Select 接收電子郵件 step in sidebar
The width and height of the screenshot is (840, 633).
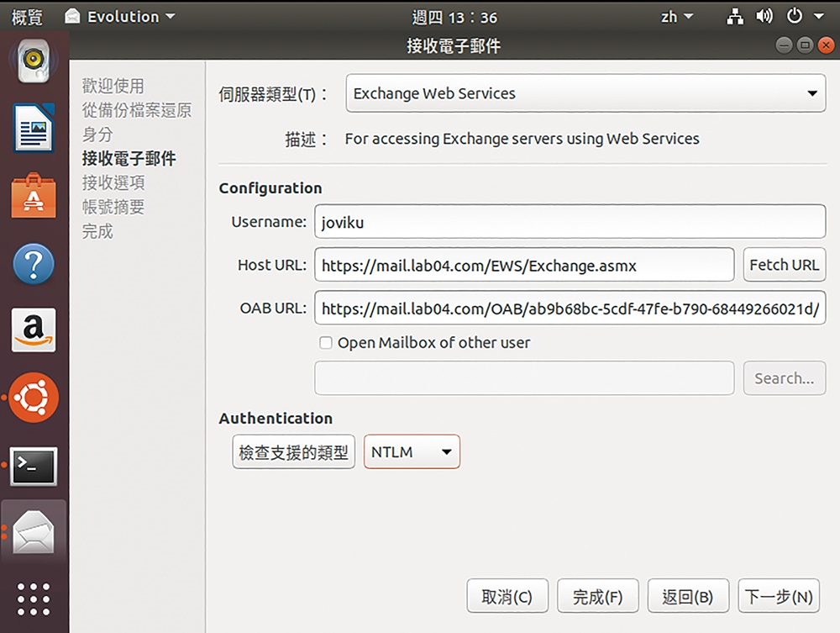(129, 158)
